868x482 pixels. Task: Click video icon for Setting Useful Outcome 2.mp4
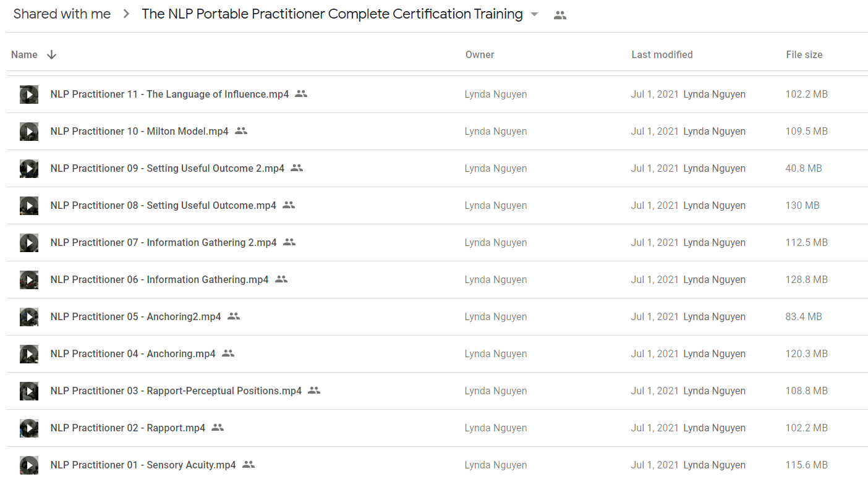(29, 168)
